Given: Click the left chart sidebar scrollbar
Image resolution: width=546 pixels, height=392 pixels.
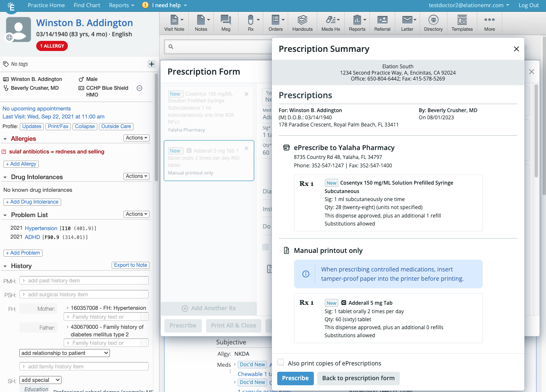Looking at the screenshot, I should pos(157,126).
